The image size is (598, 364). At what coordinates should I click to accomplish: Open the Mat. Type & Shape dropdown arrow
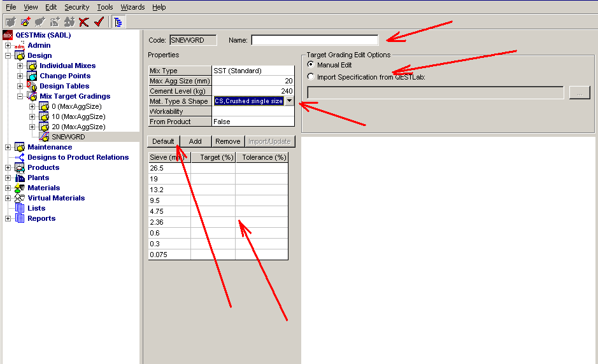(x=289, y=101)
